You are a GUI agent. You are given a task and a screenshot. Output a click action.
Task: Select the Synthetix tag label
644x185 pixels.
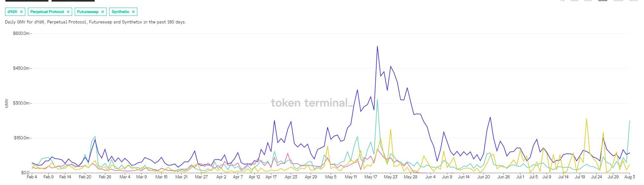click(120, 12)
